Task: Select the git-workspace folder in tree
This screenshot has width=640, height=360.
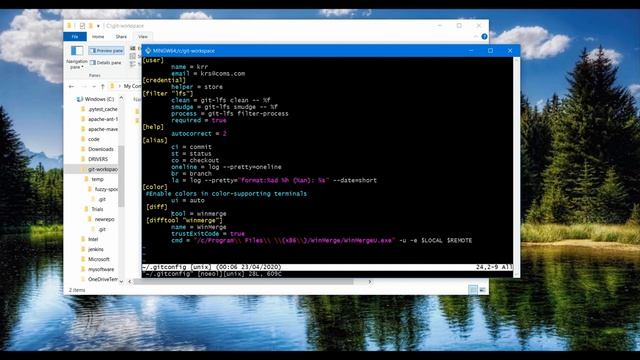Action: click(x=99, y=169)
